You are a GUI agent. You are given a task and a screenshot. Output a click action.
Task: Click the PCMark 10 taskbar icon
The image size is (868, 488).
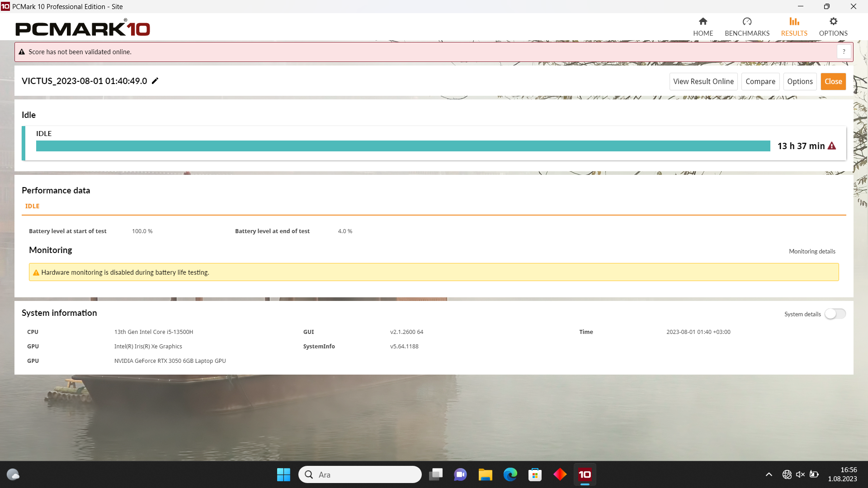[585, 474]
